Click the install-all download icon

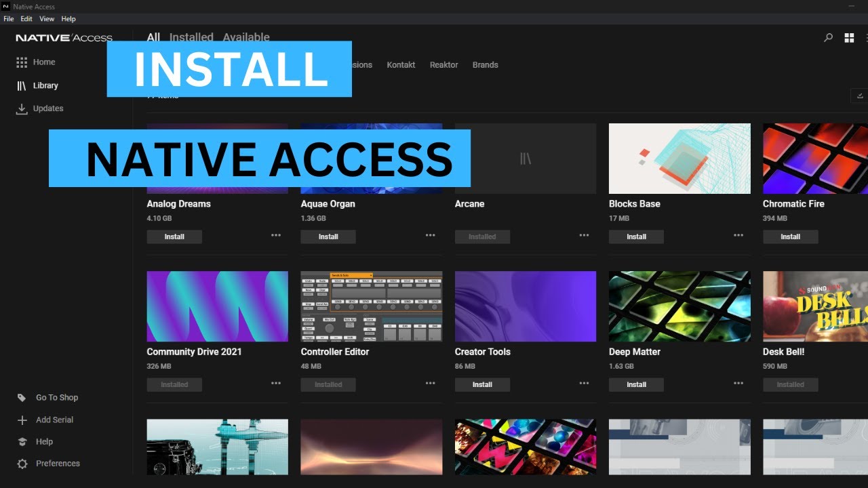[x=860, y=96]
